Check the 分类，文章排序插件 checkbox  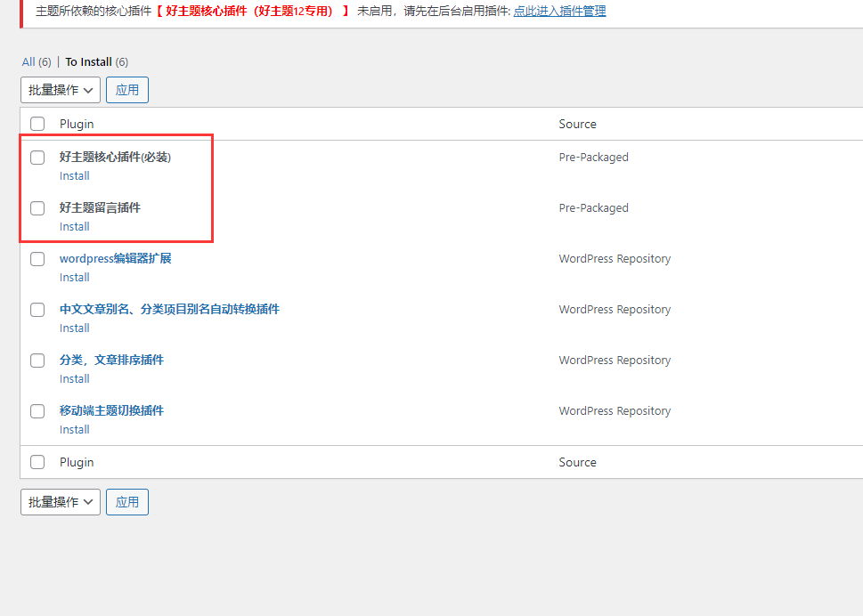click(x=37, y=361)
